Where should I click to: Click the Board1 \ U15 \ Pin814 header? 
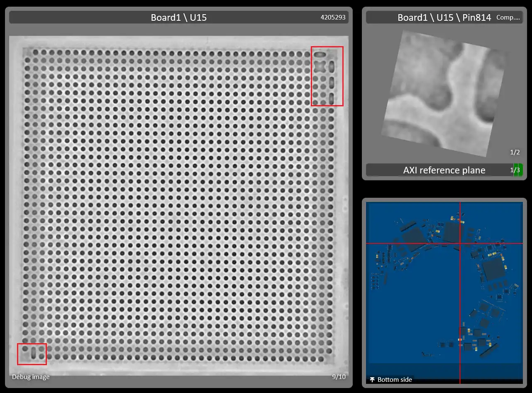coord(444,17)
